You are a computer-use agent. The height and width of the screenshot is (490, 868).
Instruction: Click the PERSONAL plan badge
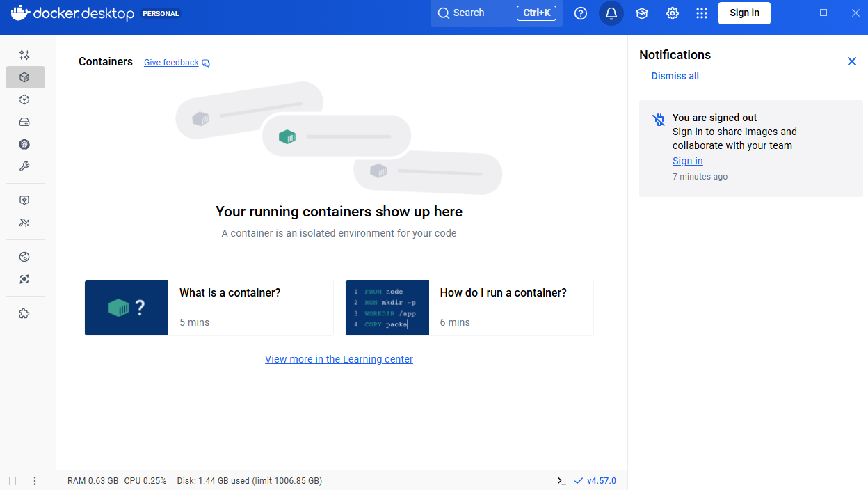click(161, 13)
